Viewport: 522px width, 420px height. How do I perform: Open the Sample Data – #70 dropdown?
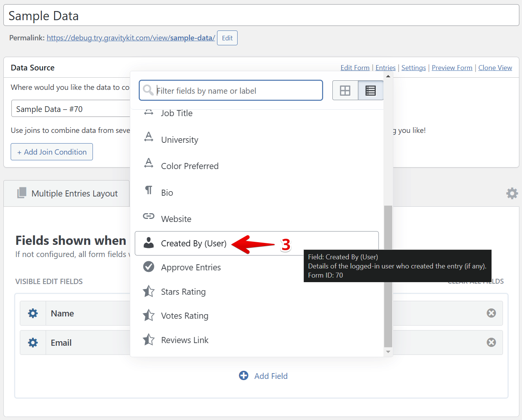71,109
